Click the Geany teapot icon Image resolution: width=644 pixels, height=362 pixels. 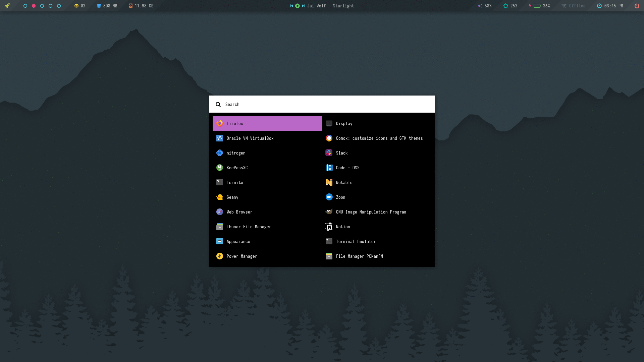pyautogui.click(x=220, y=197)
